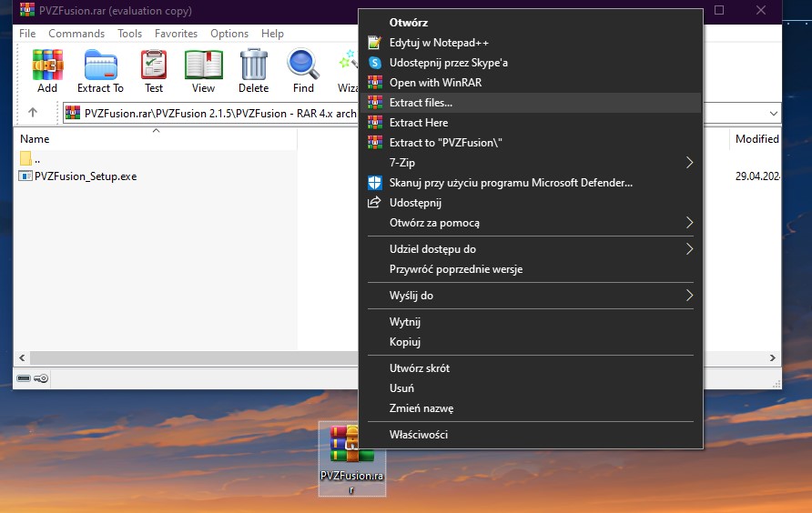Screen dimensions: 812x513
Task: Click Właściwości in the context menu
Action: [418, 435]
